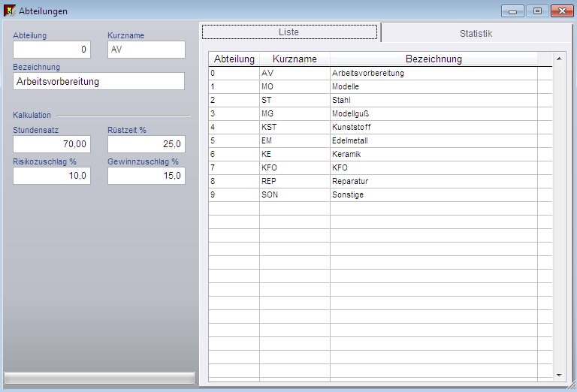Click the KST Kurzname cell

click(295, 127)
